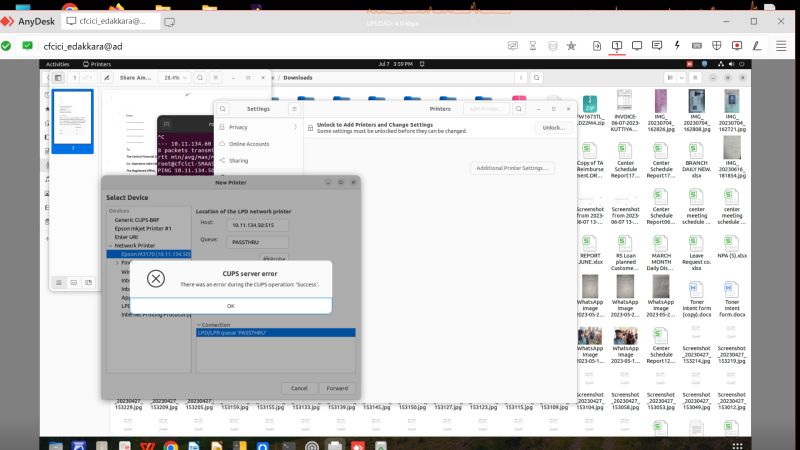The height and width of the screenshot is (450, 800).
Task: Click the remote network icon in top bar
Action: pyautogui.click(x=720, y=64)
